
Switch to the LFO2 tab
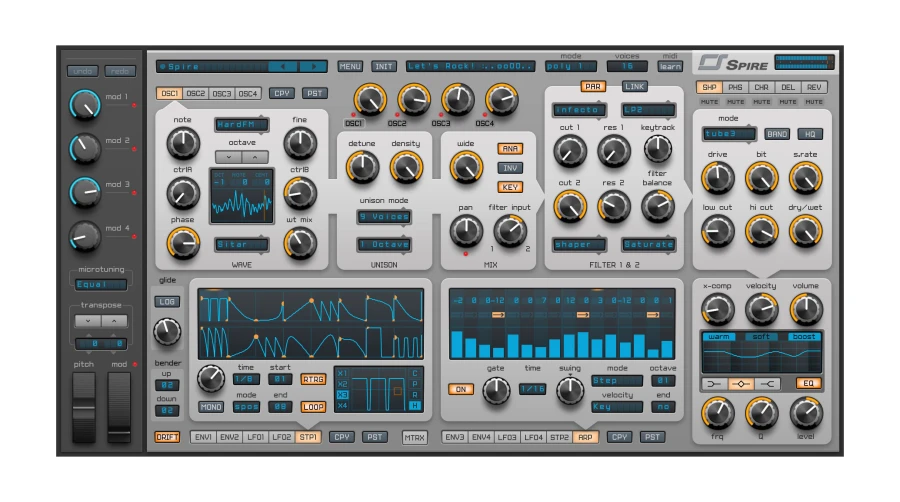pyautogui.click(x=281, y=437)
